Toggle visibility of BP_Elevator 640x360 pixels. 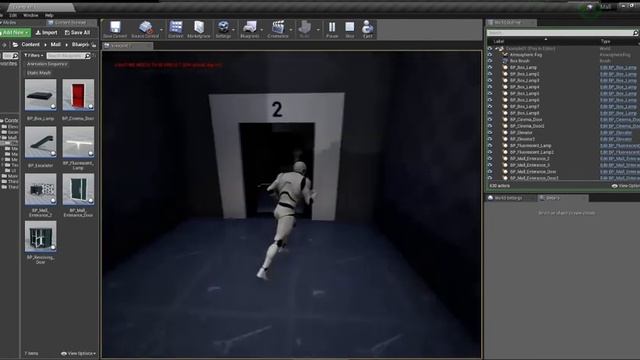coord(490,133)
